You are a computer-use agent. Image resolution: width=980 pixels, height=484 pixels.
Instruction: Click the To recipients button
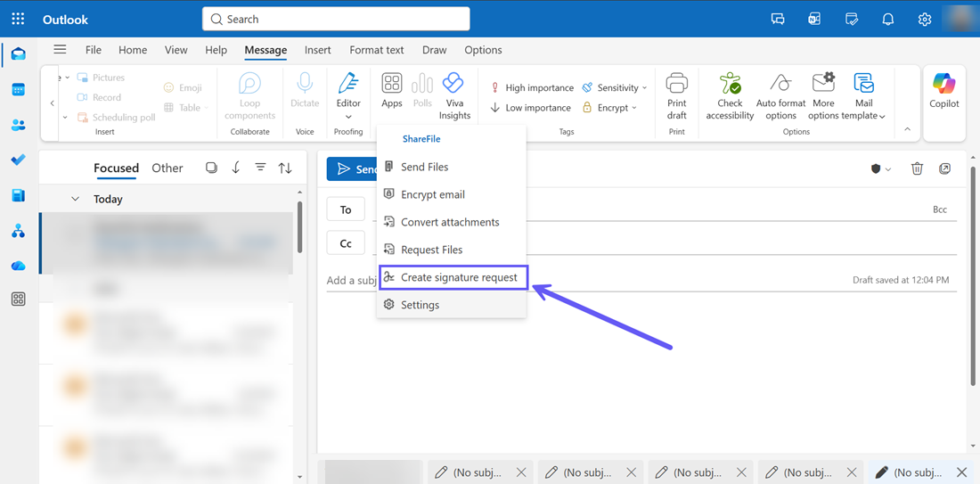(x=346, y=209)
